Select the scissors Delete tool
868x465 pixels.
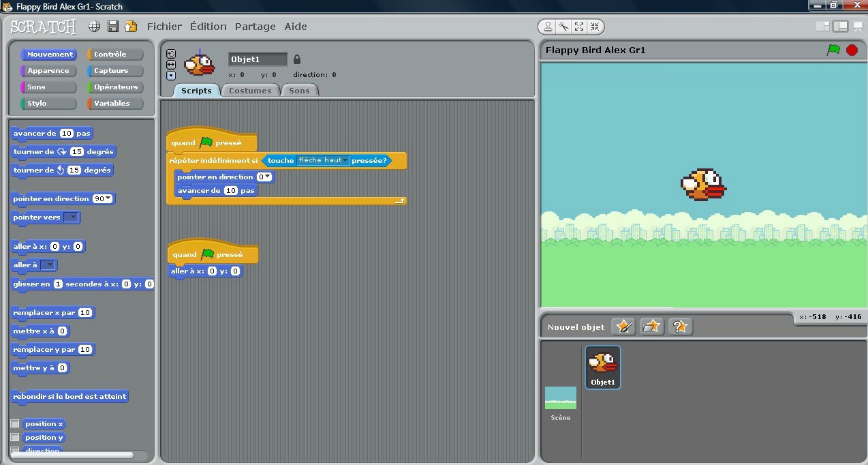[563, 27]
